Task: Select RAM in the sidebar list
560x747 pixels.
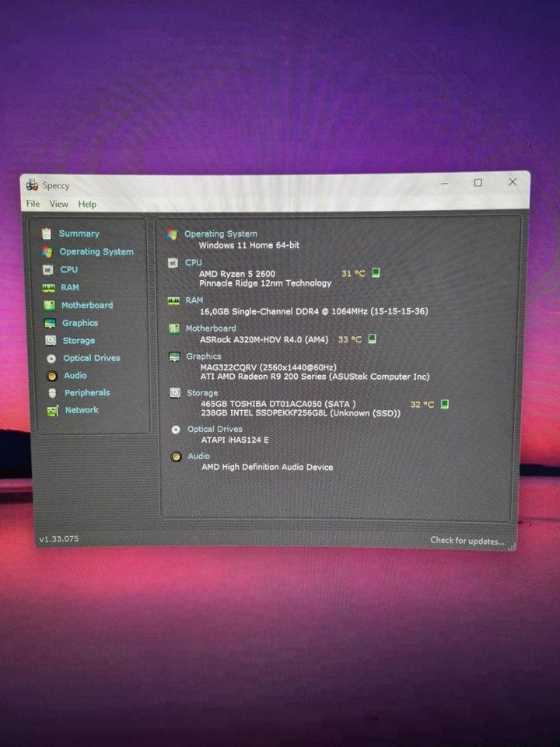Action: click(70, 287)
